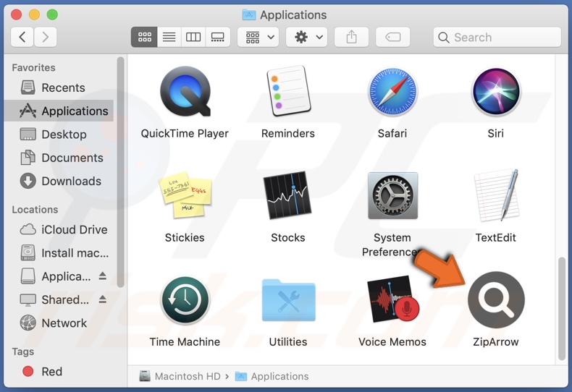Image resolution: width=572 pixels, height=392 pixels.
Task: Open Desktop in the sidebar
Action: tap(59, 134)
